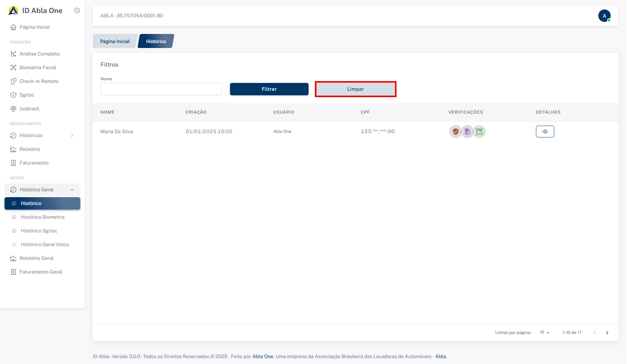Select Histórico Biometria menu item
This screenshot has height=364, width=627.
[x=42, y=217]
